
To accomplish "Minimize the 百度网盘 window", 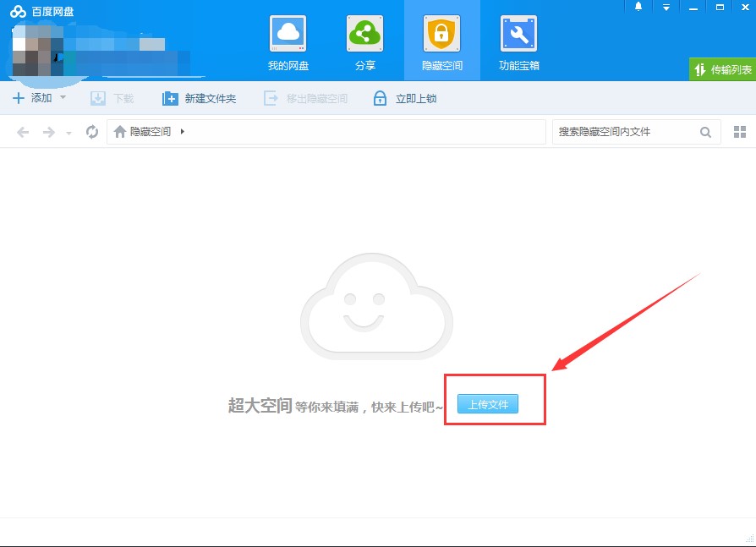I will point(693,8).
